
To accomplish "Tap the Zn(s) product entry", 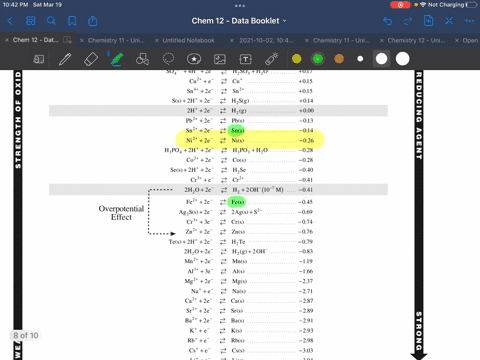I will pyautogui.click(x=238, y=232).
